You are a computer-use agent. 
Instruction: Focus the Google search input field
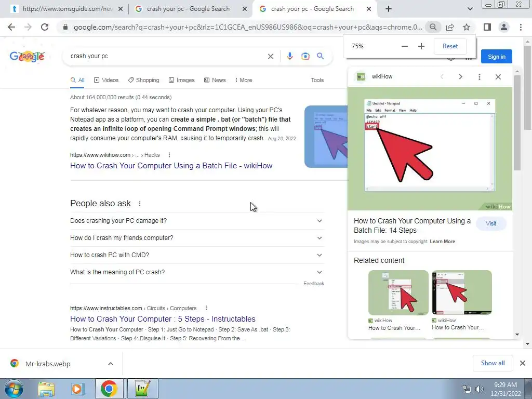coord(166,56)
